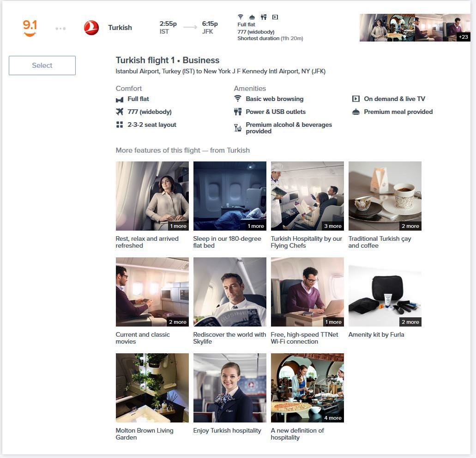The height and width of the screenshot is (458, 476).
Task: Open the Flying Chefs hospitality photo
Action: pos(307,196)
